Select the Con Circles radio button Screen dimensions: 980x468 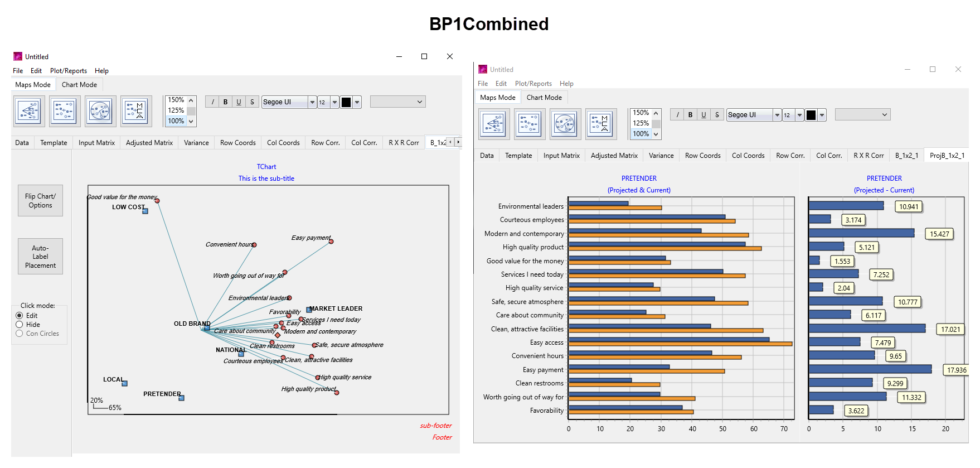click(20, 334)
